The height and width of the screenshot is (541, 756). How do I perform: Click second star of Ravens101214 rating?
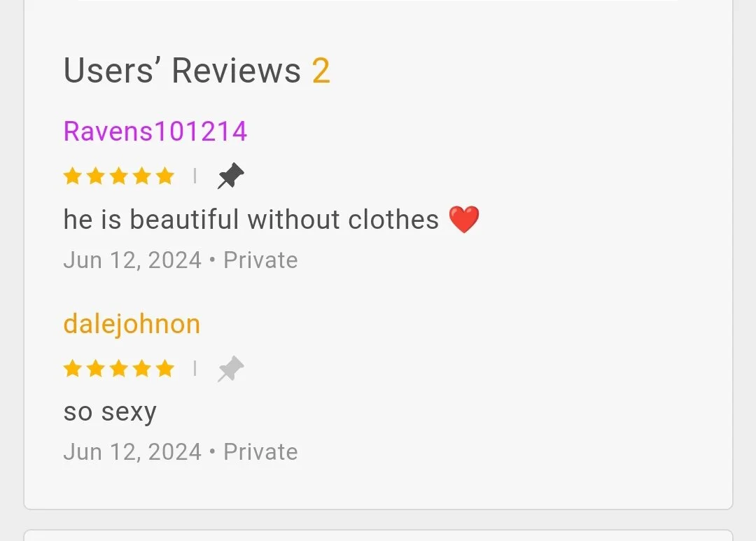[95, 176]
